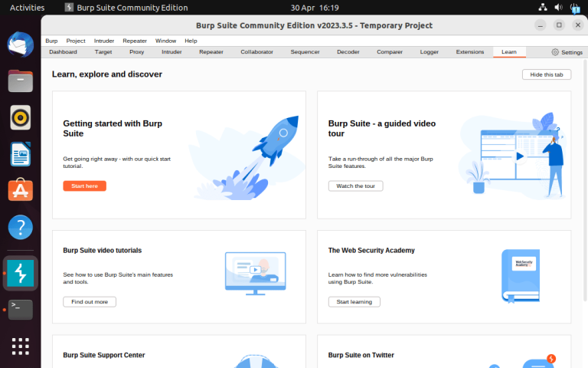Switch to the Collaborator tab

point(257,52)
